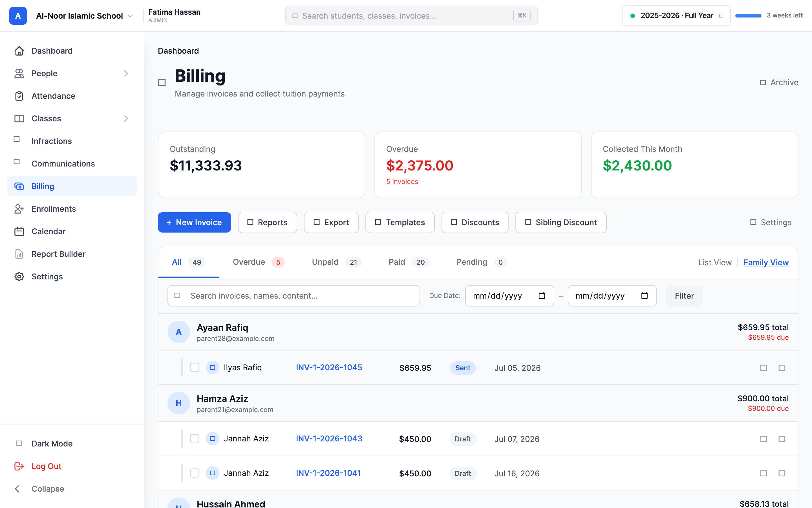This screenshot has height=508, width=812.
Task: Click last action icon on INV-1-2026-1041 row
Action: (x=782, y=473)
